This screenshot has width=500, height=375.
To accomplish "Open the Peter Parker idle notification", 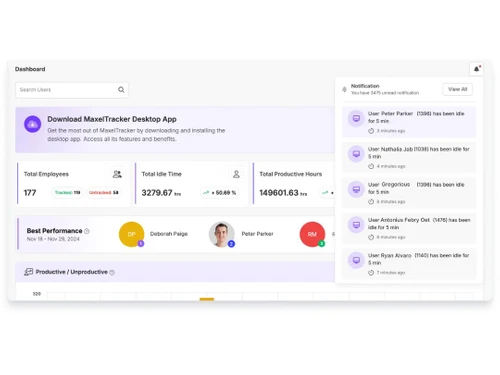I will tap(409, 122).
